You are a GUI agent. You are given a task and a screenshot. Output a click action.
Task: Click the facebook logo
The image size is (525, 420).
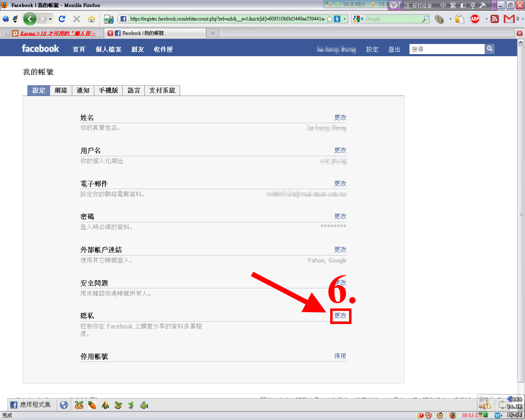40,49
